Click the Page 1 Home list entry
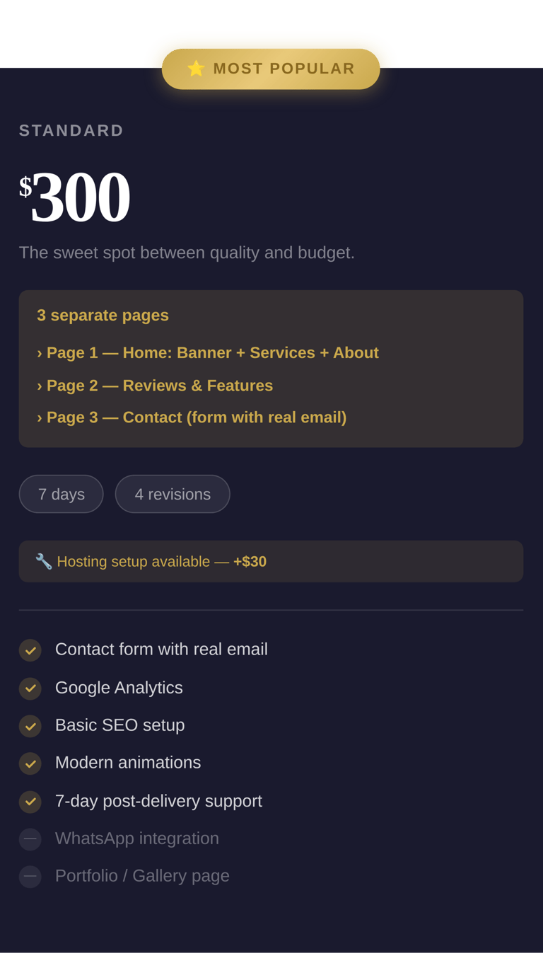 tap(208, 352)
